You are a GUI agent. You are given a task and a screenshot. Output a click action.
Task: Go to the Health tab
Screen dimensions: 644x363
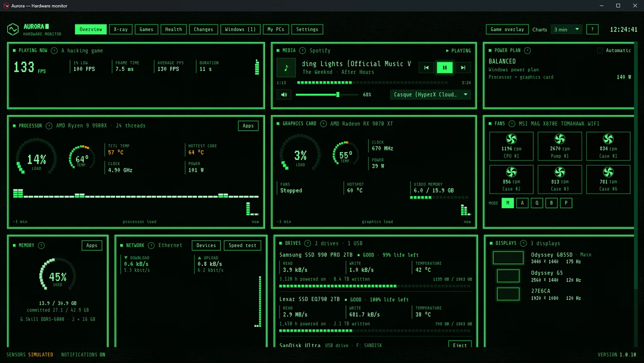(173, 29)
